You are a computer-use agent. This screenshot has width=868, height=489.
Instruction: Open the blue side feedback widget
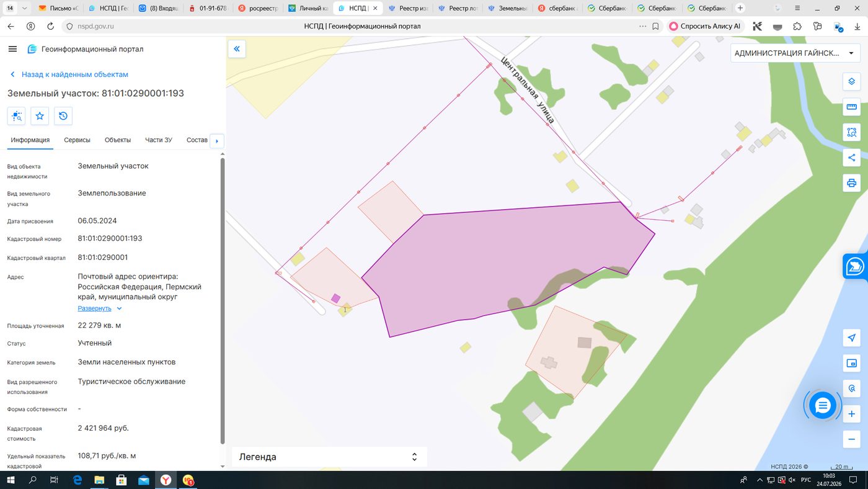coord(856,266)
